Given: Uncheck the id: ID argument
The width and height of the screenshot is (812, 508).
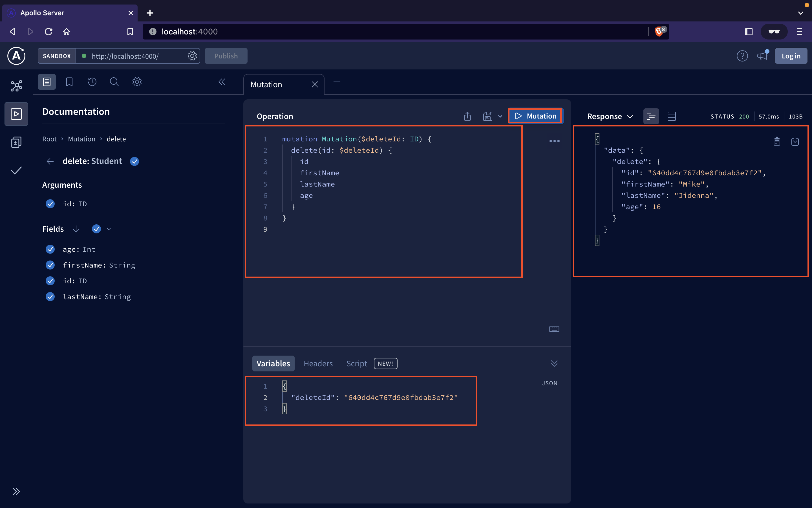Looking at the screenshot, I should [x=50, y=204].
